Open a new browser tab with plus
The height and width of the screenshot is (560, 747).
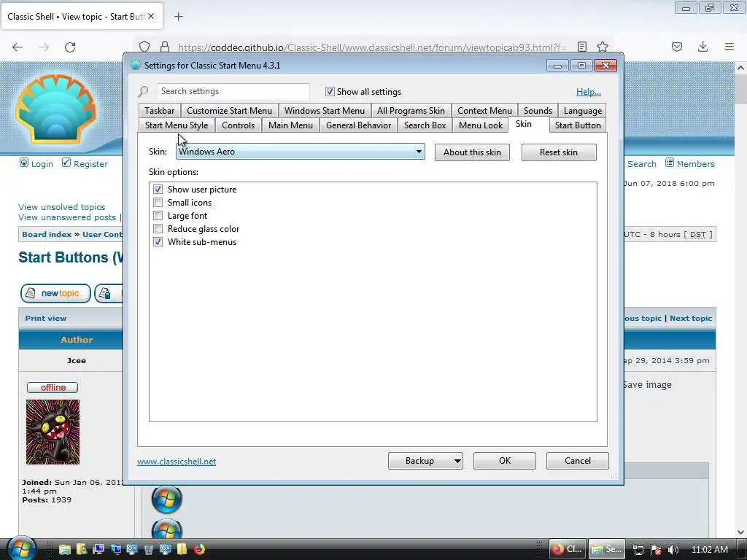pos(178,17)
